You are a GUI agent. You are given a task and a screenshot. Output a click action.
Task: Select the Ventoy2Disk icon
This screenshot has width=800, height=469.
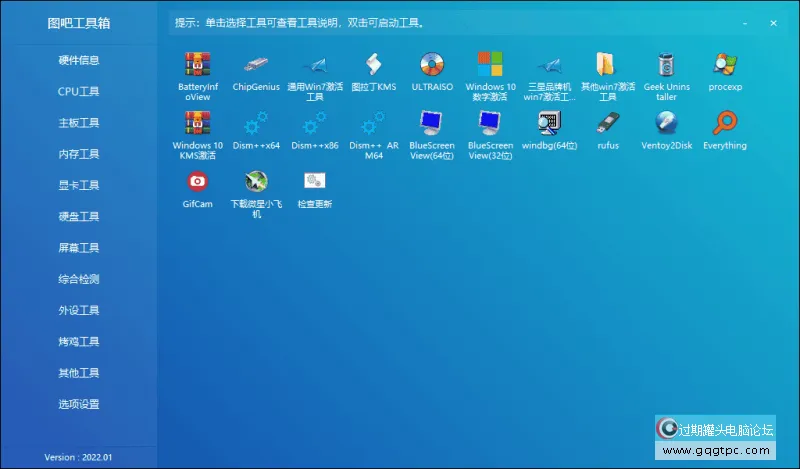click(x=666, y=123)
